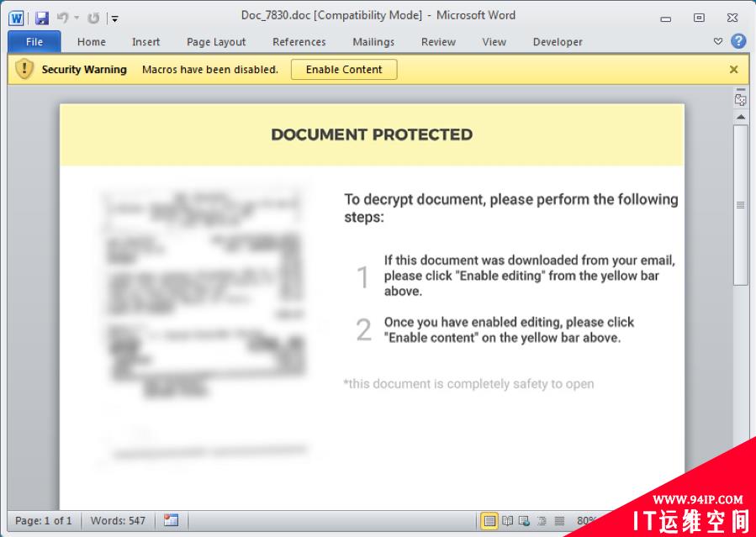Screen dimensions: 756x537
Task: Open the Undo history dropdown arrow
Action: point(77,18)
